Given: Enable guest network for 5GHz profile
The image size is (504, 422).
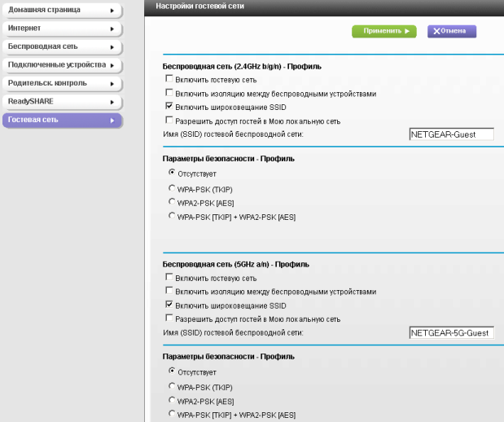Looking at the screenshot, I should [169, 277].
